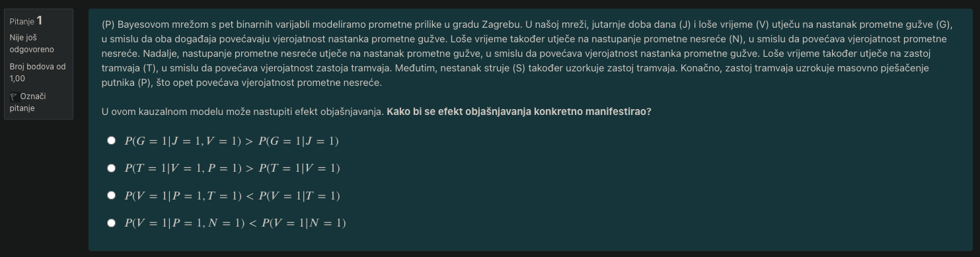
Task: Click the last answer's formula text with N=1
Action: tap(235, 223)
